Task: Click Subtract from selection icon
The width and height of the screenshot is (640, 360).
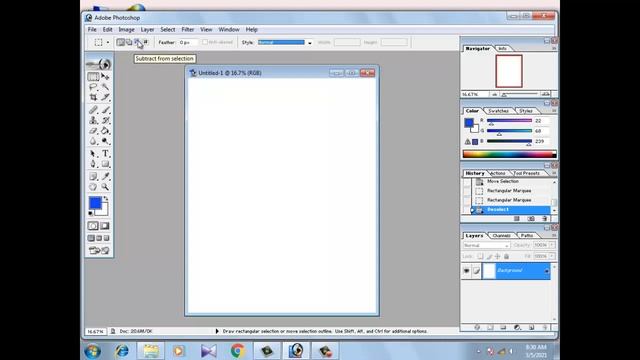Action: click(137, 42)
